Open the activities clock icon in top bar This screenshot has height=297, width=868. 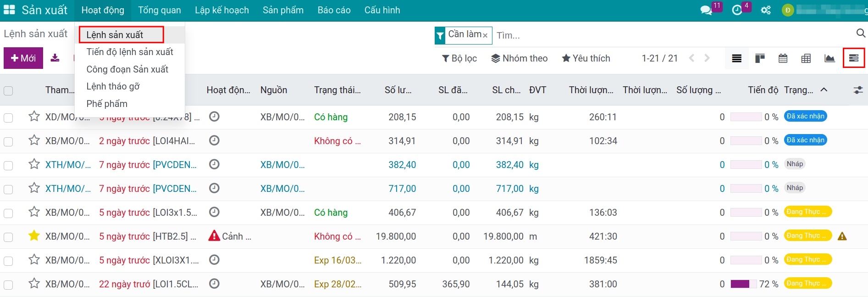coord(737,10)
